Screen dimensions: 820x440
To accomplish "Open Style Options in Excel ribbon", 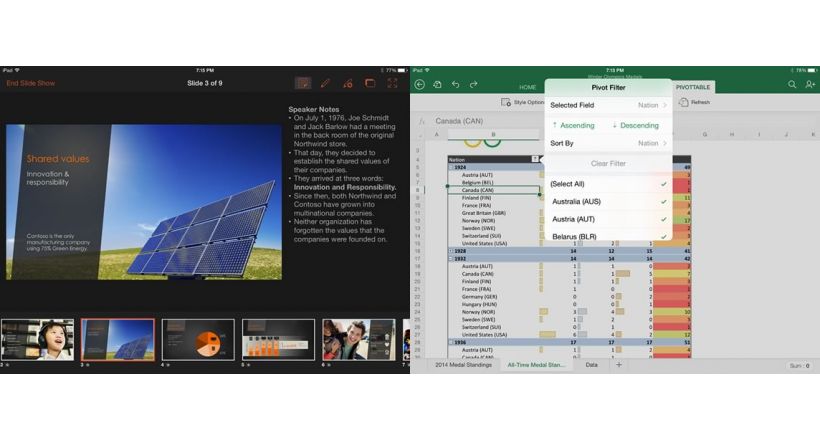I will tap(522, 103).
